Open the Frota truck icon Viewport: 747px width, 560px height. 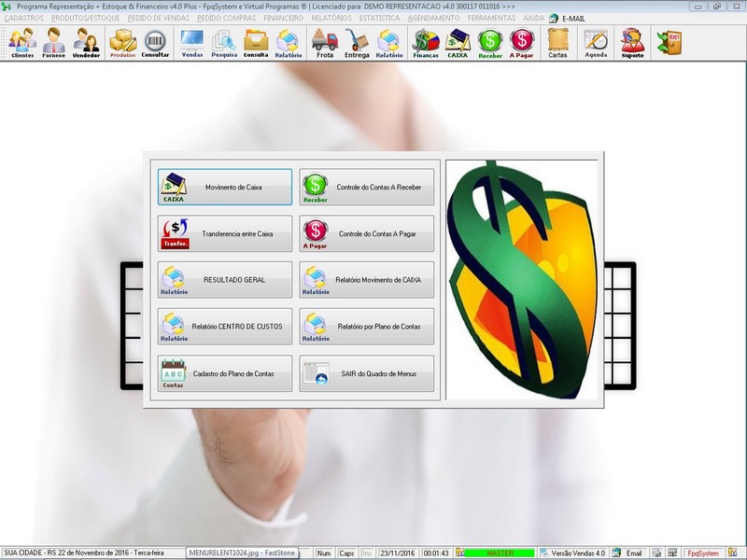click(325, 43)
